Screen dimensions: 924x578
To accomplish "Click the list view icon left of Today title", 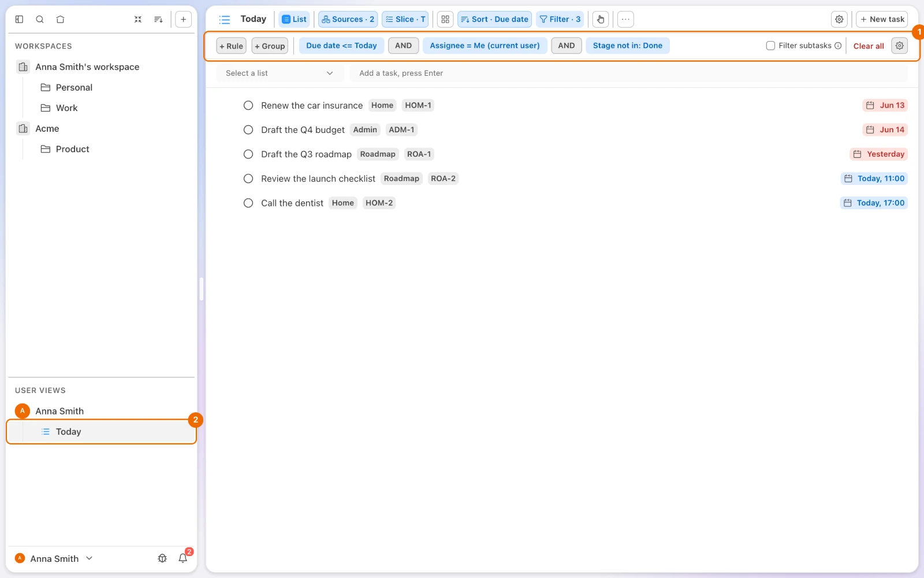I will [x=225, y=19].
